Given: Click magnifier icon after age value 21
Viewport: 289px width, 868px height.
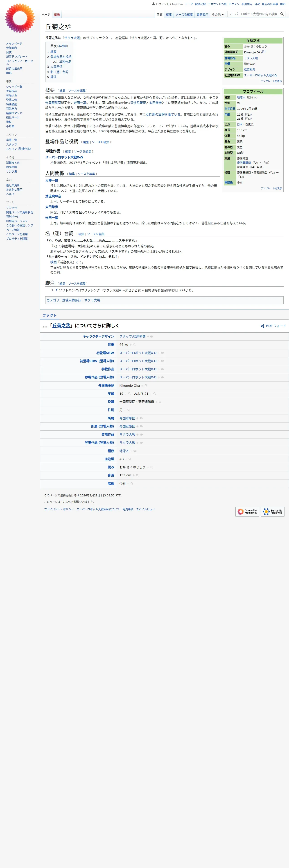Looking at the screenshot, I should click(154, 394).
